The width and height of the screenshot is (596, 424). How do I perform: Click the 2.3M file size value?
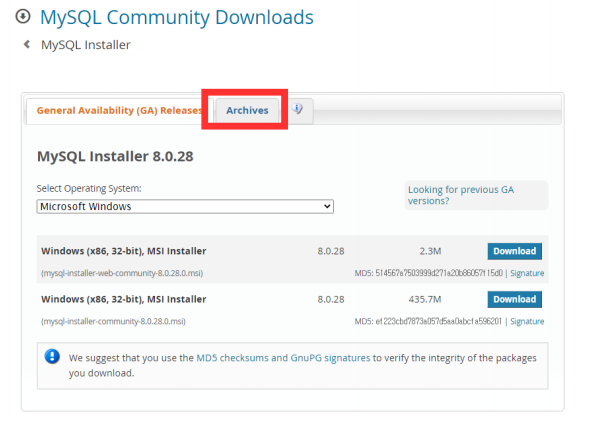click(x=430, y=251)
